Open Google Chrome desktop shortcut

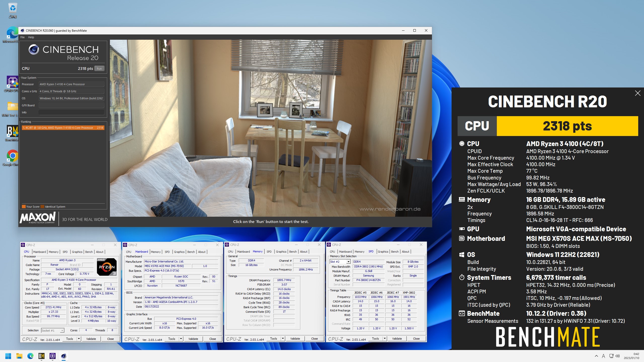(11, 158)
